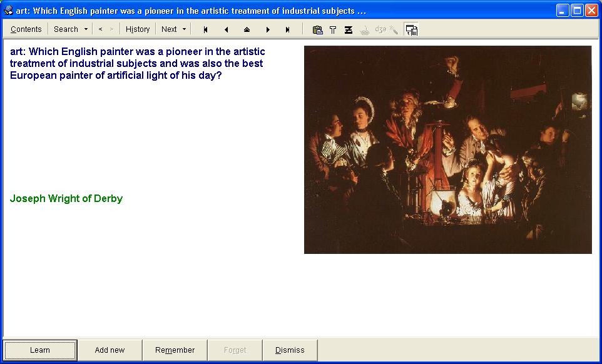
Task: Click the question text about English painter
Action: click(137, 64)
